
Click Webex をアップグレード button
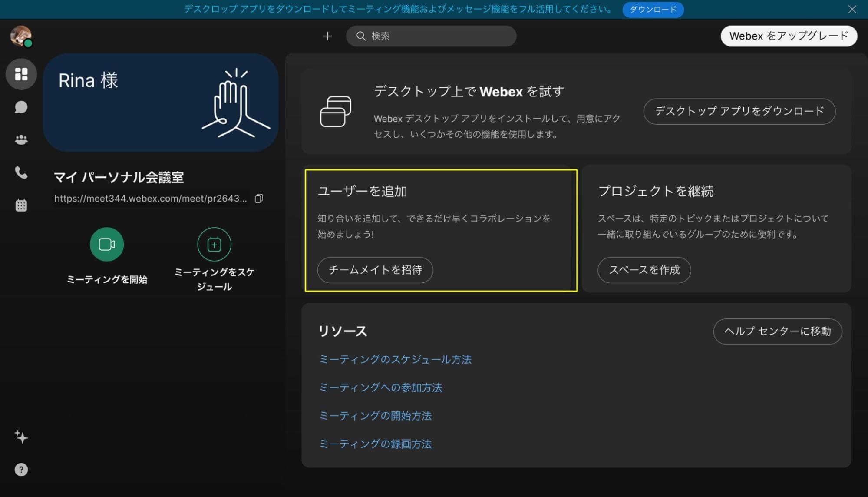[x=789, y=36]
